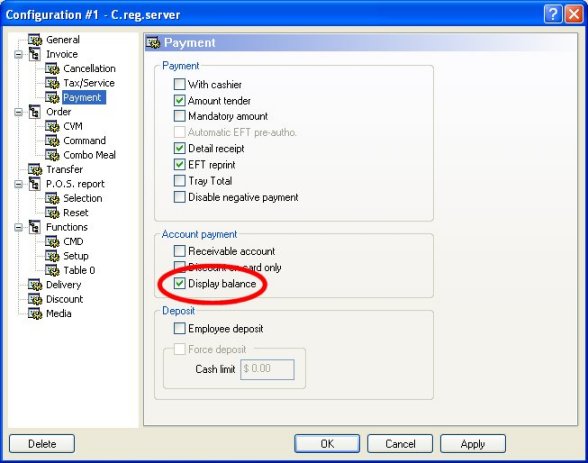The width and height of the screenshot is (588, 463).
Task: Click the General settings icon in tree
Action: [35, 40]
